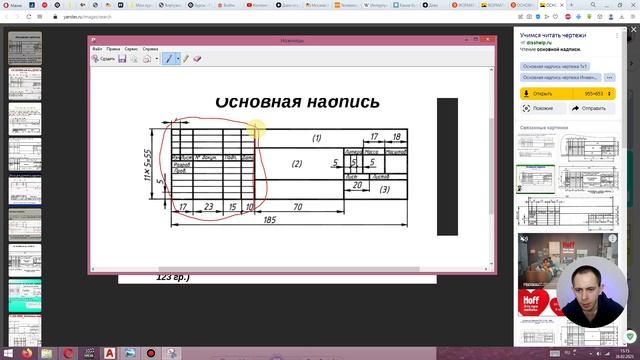Screen dimensions: 640x360
Task: Click the taskbar volume icon
Action: [598, 353]
